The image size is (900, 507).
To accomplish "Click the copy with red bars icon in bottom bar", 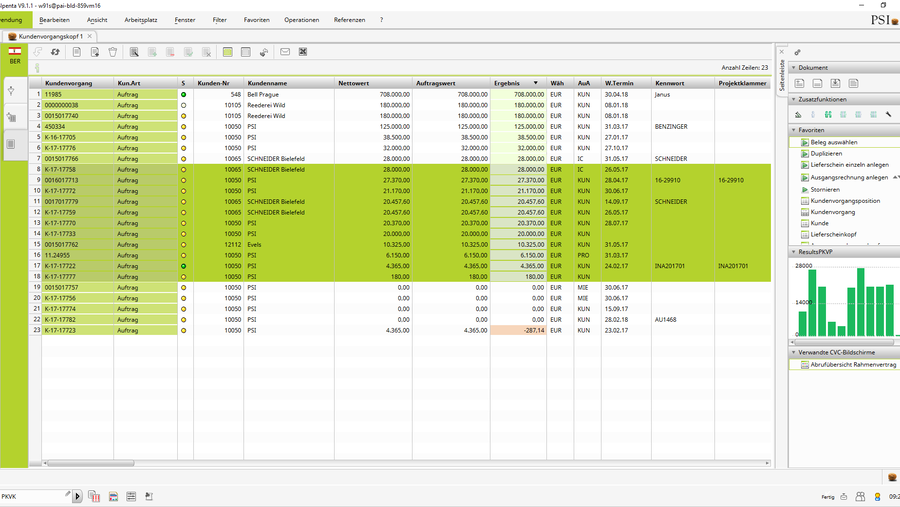I will [x=94, y=497].
